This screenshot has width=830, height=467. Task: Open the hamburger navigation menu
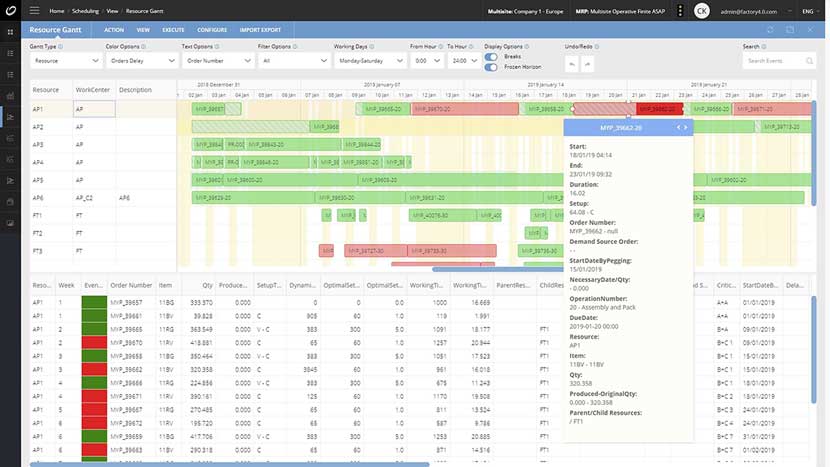(x=34, y=11)
